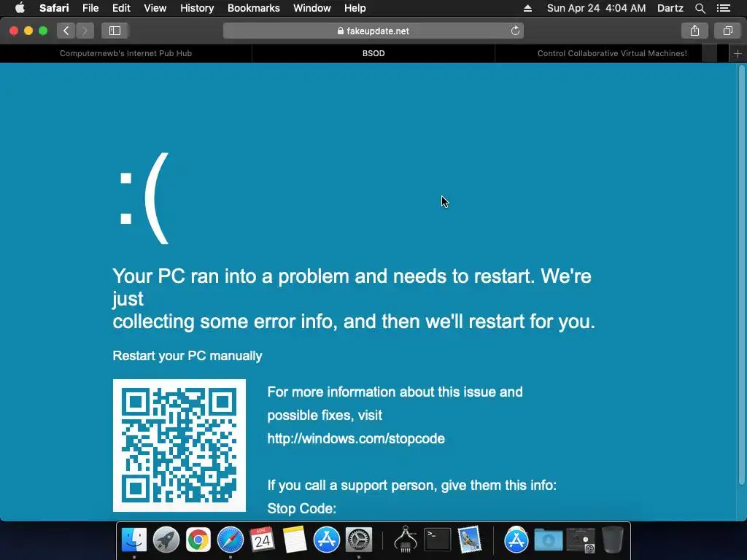Open the recent documents stack in Dock

(x=580, y=540)
